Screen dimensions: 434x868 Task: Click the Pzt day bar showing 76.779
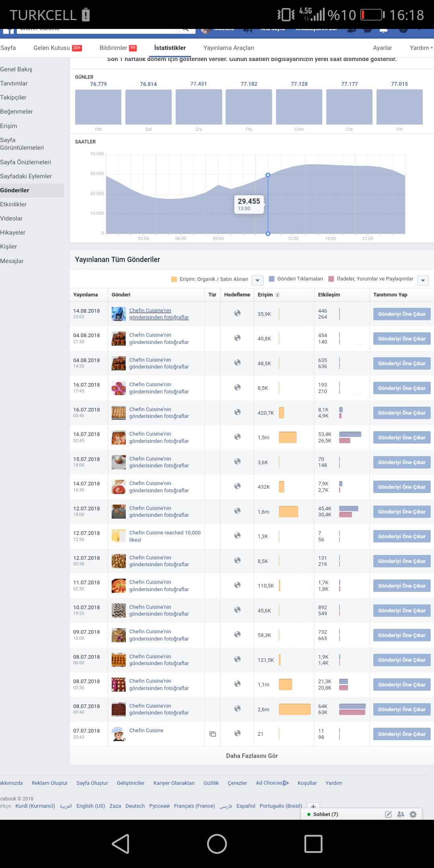98,107
